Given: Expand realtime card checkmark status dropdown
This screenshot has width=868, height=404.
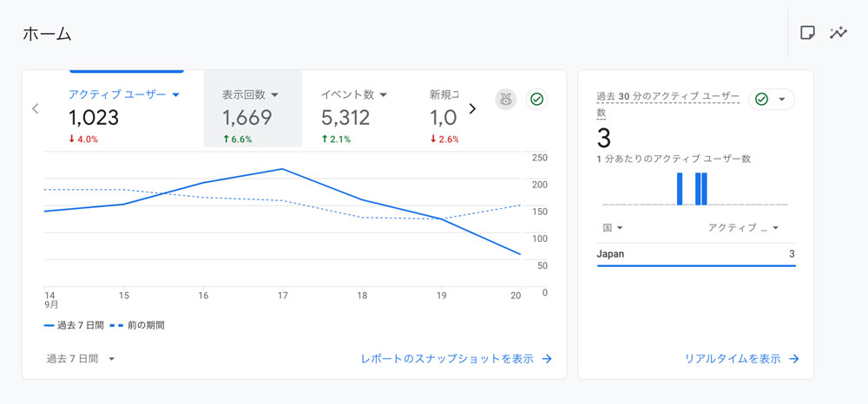Looking at the screenshot, I should tap(782, 100).
